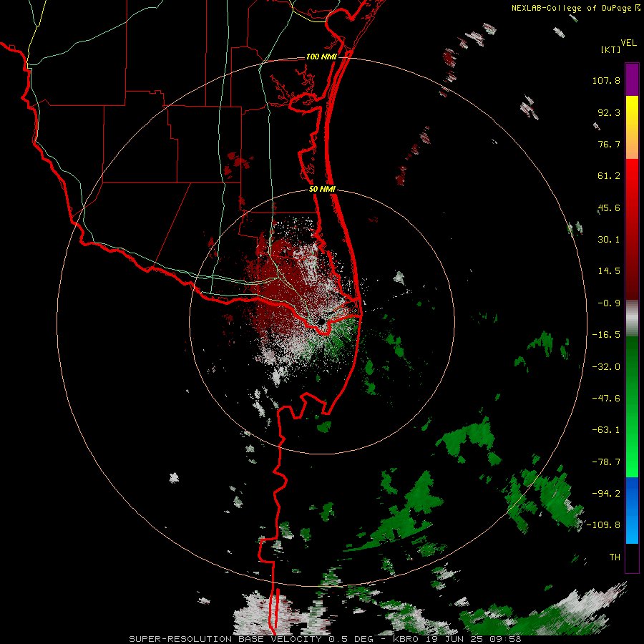Image resolution: width=644 pixels, height=644 pixels.
Task: Click the TH legend label
Action: coord(615,557)
